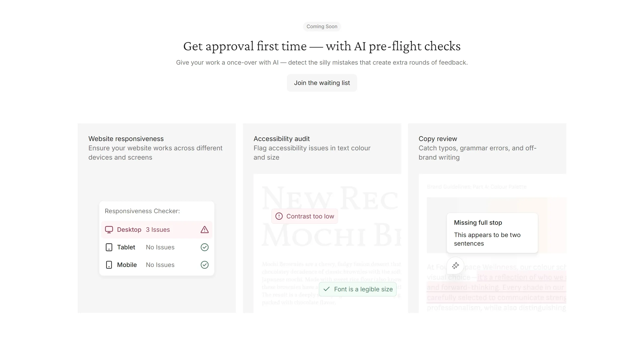Screen dimensions: 644x364
Task: Click the Coming Soon badge
Action: (x=322, y=26)
